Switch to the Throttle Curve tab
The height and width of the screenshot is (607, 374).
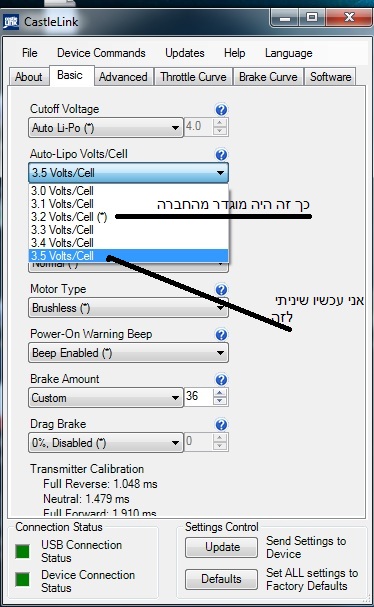click(193, 77)
